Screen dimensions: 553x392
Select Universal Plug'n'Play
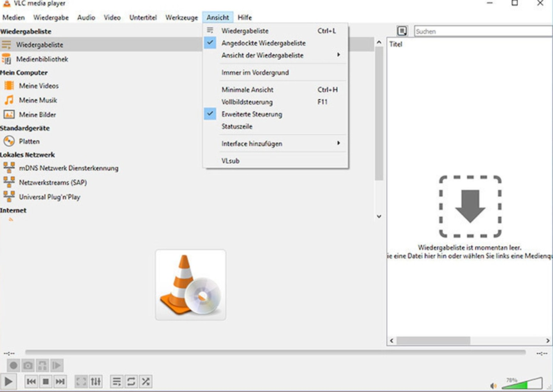(x=50, y=197)
